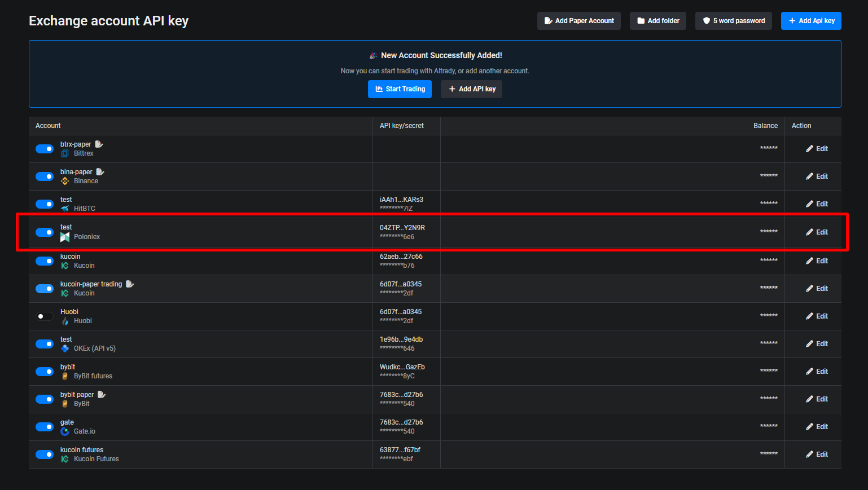Click the API key Wudkc...GazEb
This screenshot has width=868, height=490.
click(x=402, y=367)
